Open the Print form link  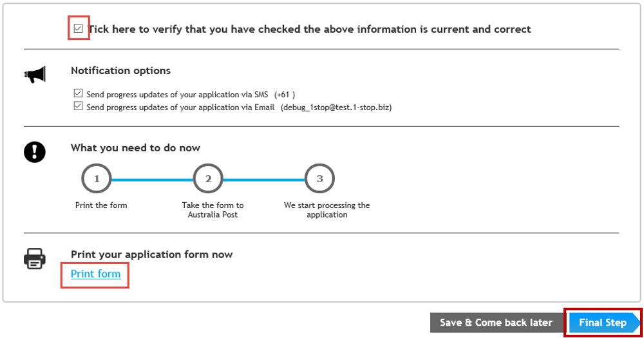[x=96, y=274]
